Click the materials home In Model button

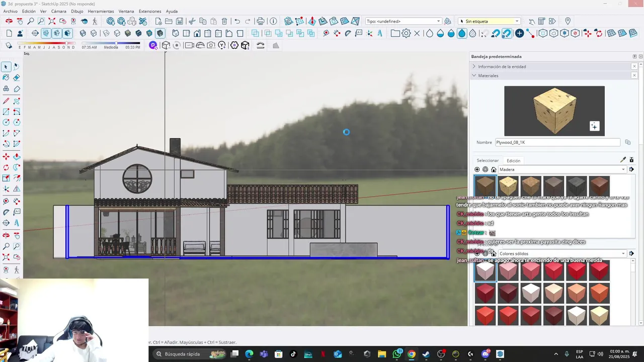(x=494, y=169)
